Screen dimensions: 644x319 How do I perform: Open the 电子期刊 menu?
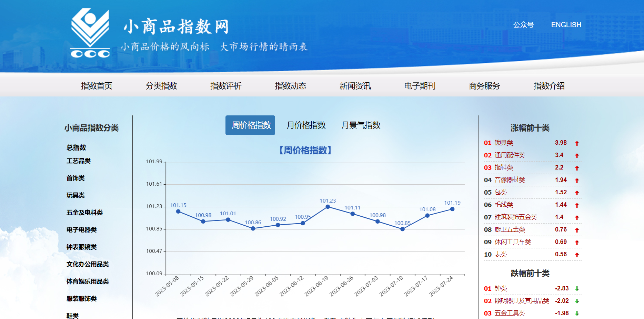419,86
